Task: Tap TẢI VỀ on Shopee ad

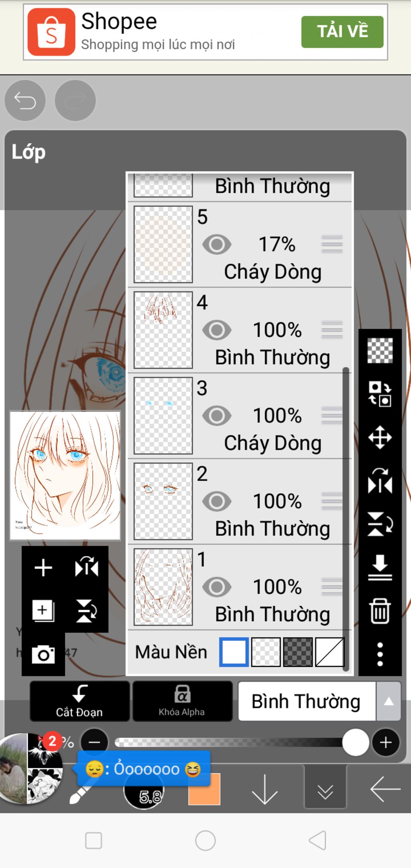Action: (342, 32)
